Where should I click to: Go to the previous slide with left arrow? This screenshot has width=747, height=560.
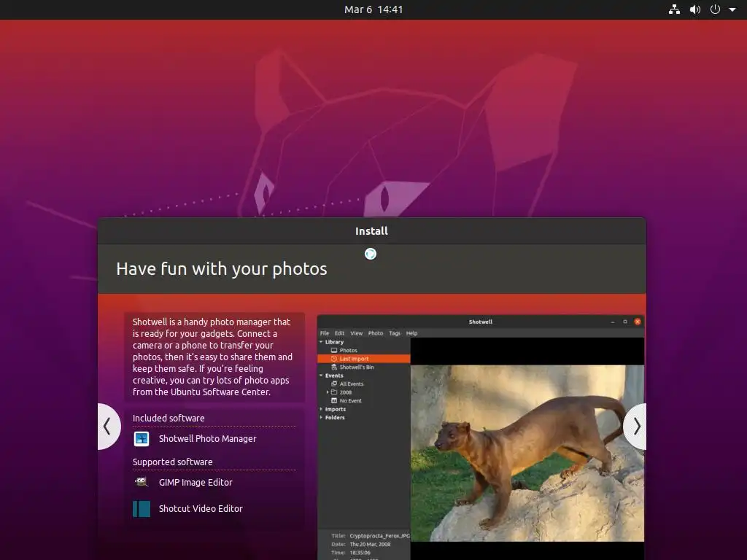108,427
